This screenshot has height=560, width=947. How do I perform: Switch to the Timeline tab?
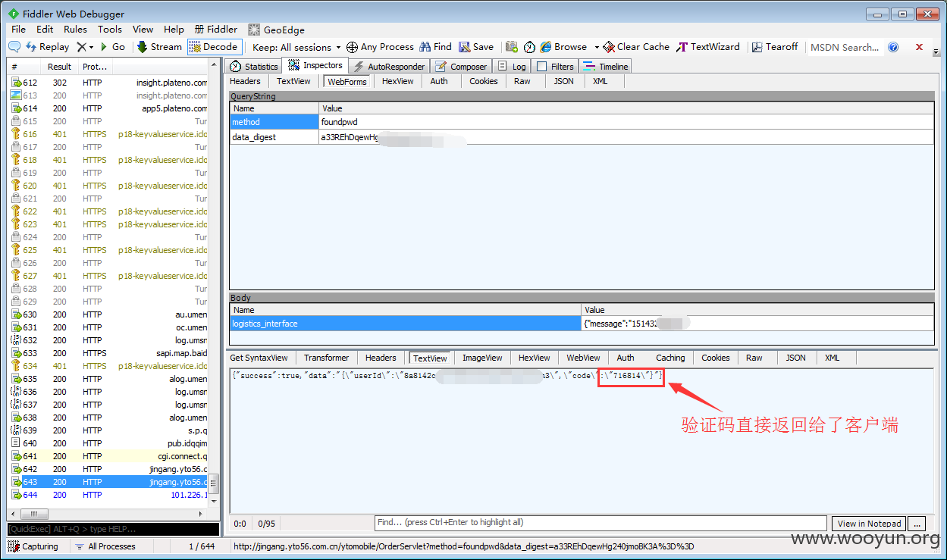(x=605, y=67)
